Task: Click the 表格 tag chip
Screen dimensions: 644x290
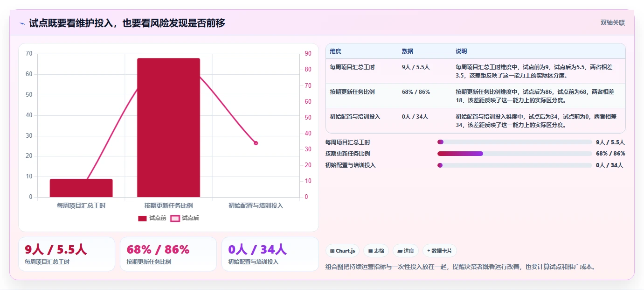Action: [376, 251]
